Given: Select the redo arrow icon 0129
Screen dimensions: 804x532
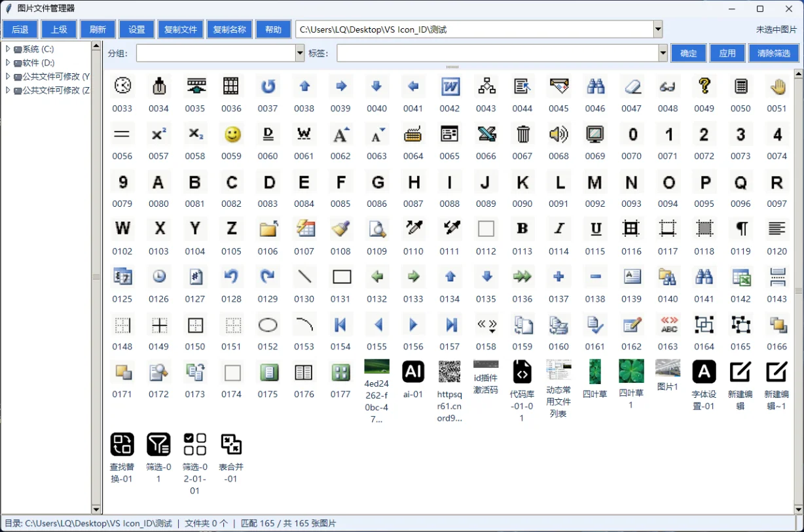Looking at the screenshot, I should pyautogui.click(x=268, y=277).
